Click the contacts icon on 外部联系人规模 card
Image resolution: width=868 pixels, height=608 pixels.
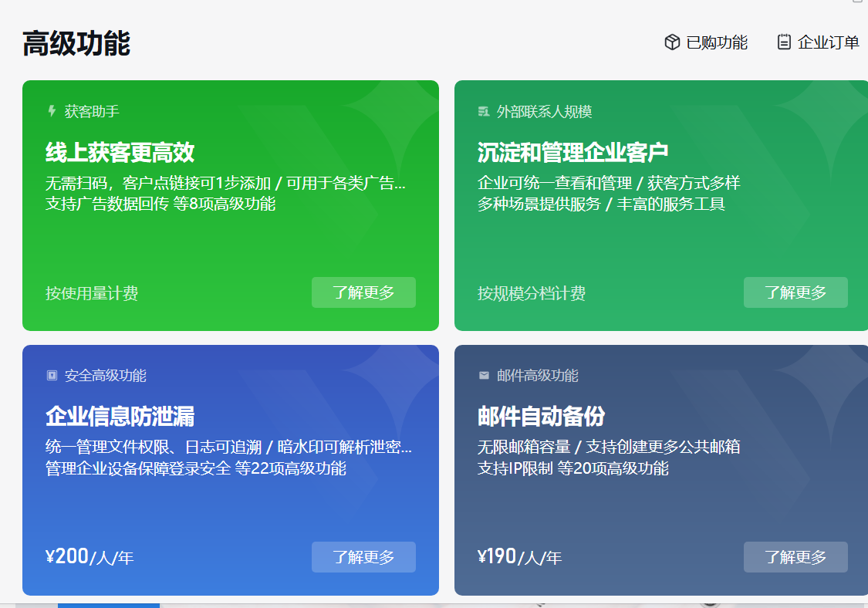(x=482, y=110)
